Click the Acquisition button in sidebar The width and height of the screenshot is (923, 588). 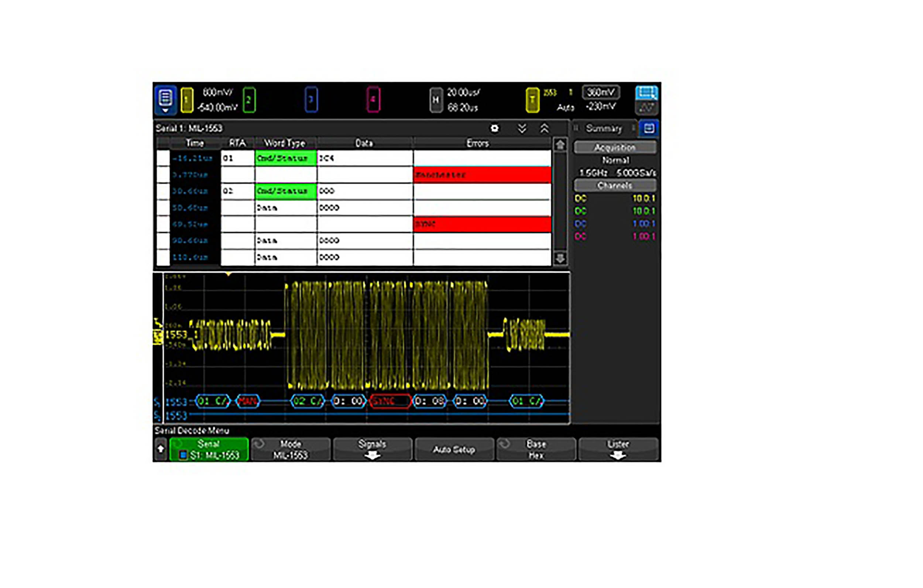tap(614, 148)
